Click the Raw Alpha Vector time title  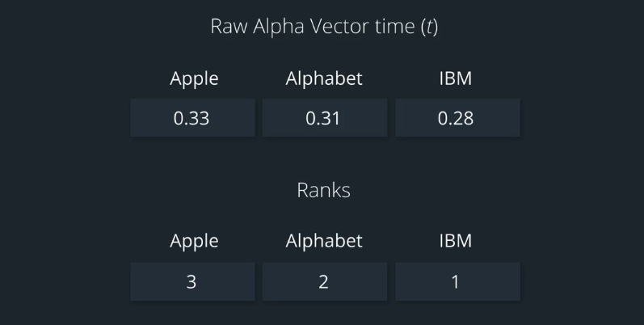323,26
